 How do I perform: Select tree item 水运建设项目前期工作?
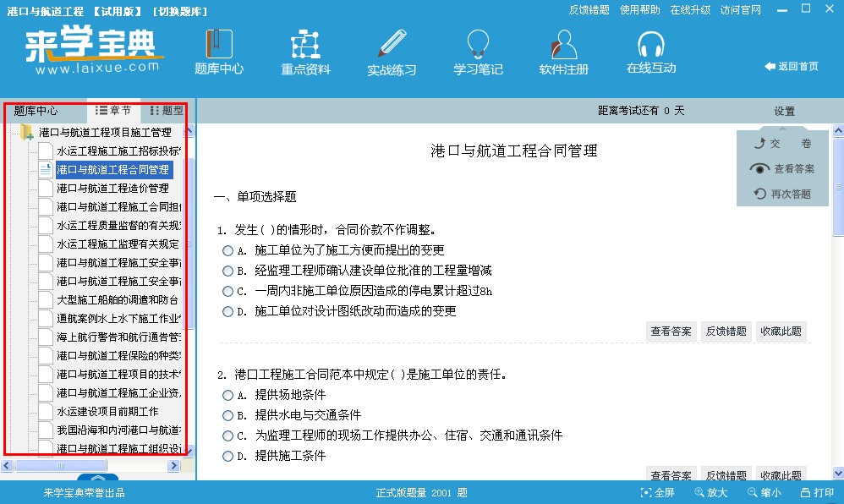coord(107,411)
